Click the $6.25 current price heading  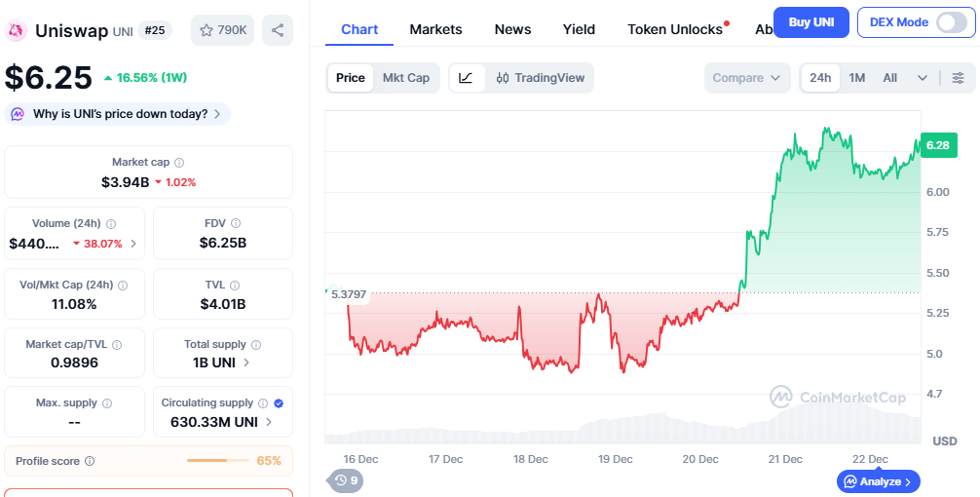[49, 78]
